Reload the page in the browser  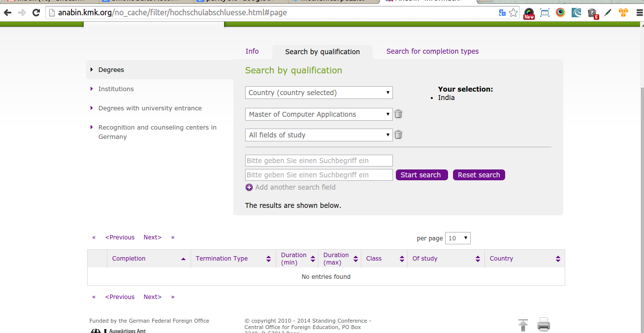[x=36, y=13]
